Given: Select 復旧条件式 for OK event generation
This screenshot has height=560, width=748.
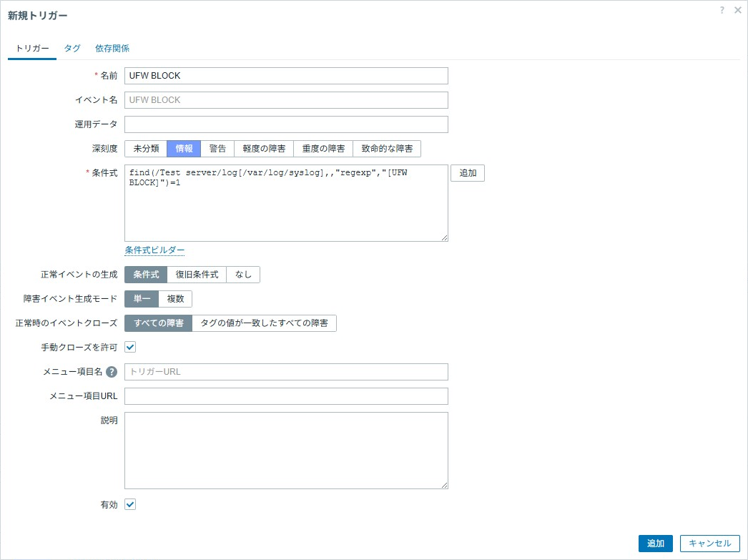Looking at the screenshot, I should tap(197, 275).
